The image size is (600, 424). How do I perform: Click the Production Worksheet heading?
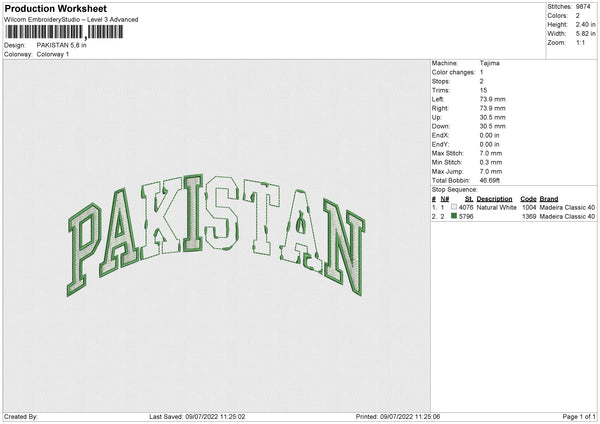point(55,8)
